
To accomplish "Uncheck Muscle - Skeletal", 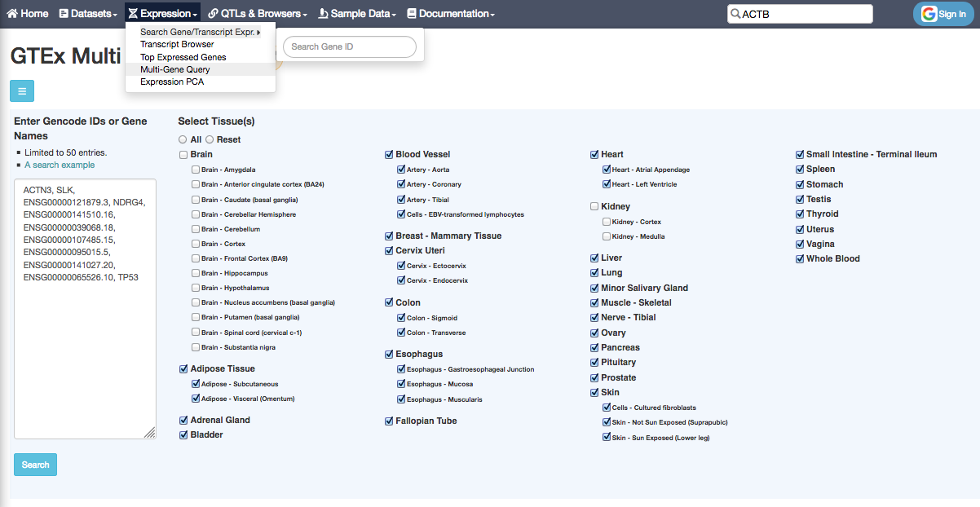I will click(594, 302).
